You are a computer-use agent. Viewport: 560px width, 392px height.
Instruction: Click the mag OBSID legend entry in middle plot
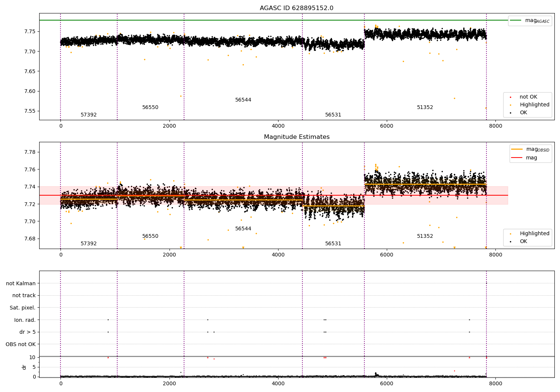pos(531,149)
